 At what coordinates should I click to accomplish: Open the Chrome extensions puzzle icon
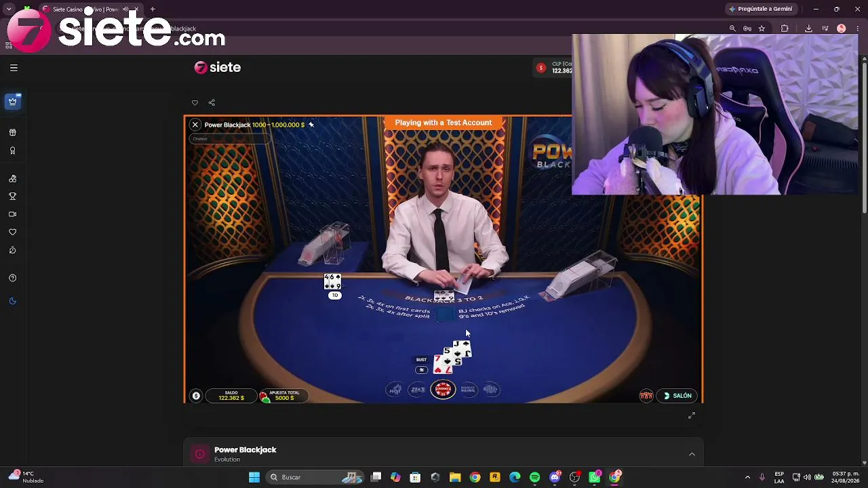(785, 28)
